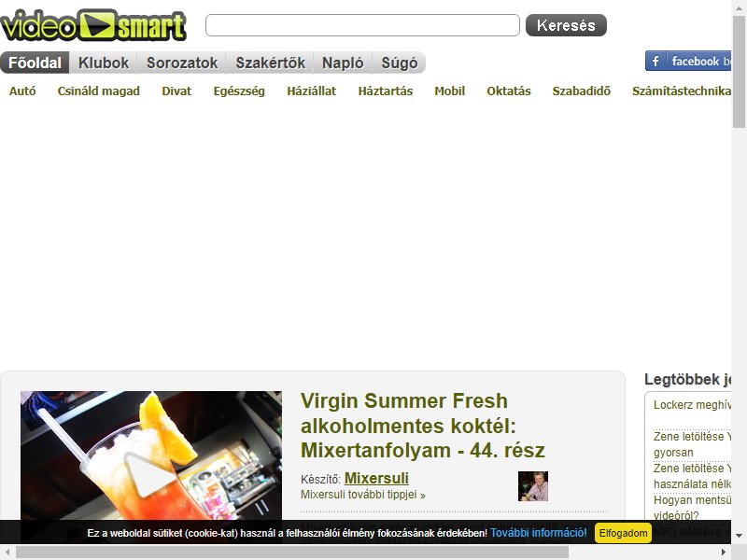The width and height of the screenshot is (747, 560).
Task: Switch to the Klubok tab
Action: (104, 63)
